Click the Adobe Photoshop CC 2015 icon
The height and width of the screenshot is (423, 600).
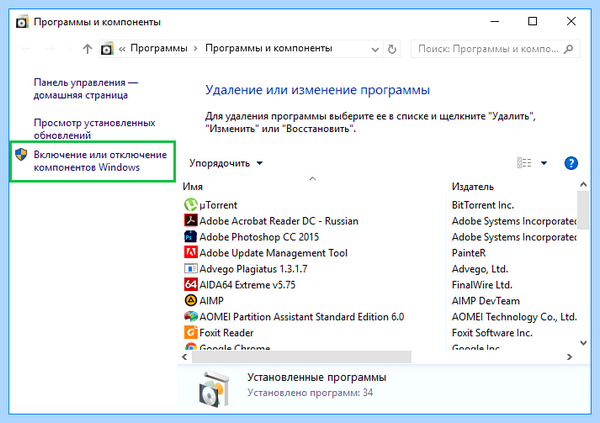click(x=191, y=237)
